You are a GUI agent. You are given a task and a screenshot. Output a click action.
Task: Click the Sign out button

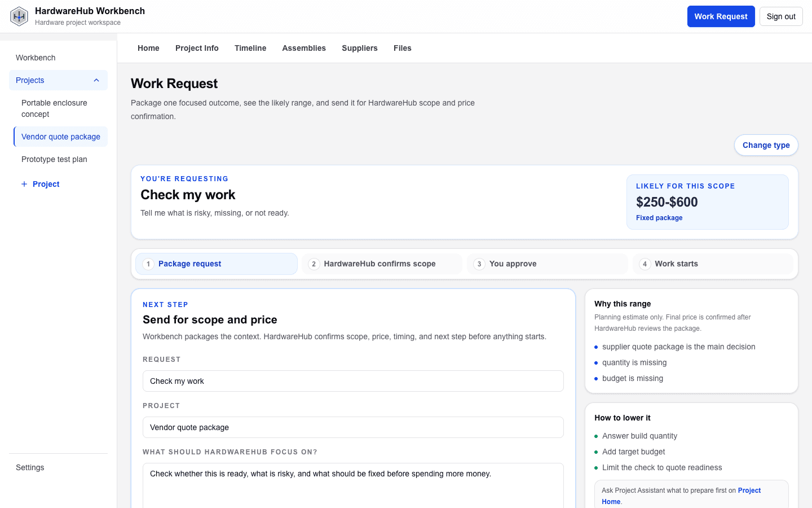pyautogui.click(x=781, y=16)
